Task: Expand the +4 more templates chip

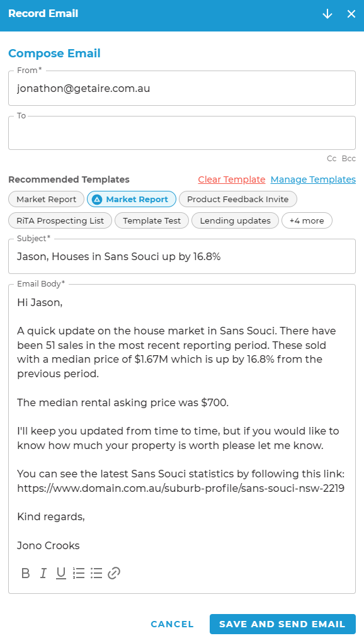Action: pyautogui.click(x=307, y=220)
